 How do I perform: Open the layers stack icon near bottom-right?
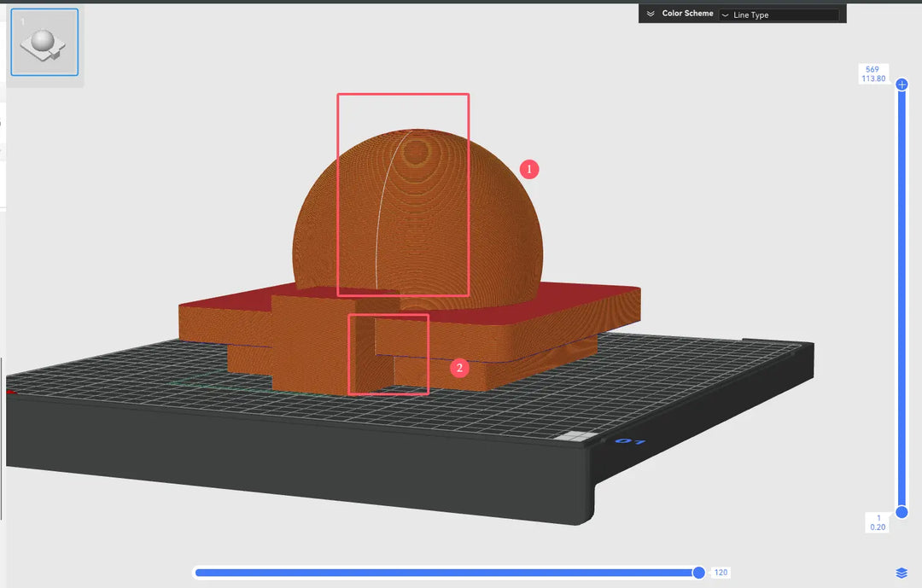coord(901,573)
